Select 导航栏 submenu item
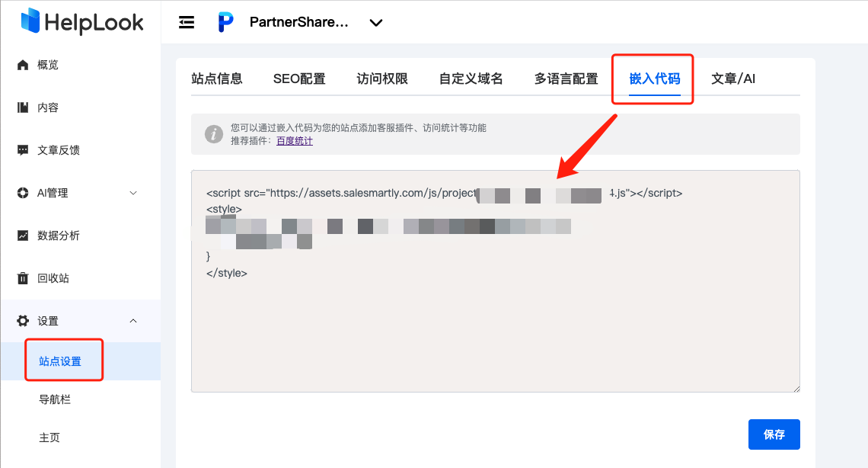Image resolution: width=868 pixels, height=468 pixels. pyautogui.click(x=54, y=399)
